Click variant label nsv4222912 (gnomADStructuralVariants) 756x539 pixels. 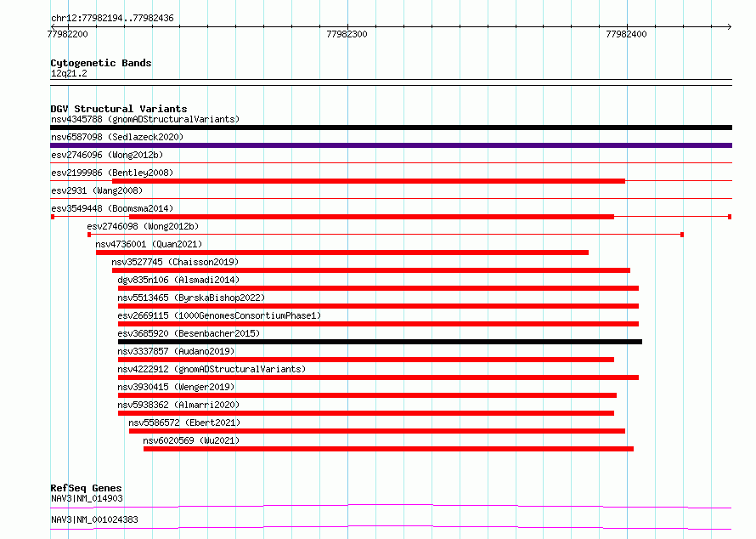click(x=212, y=369)
